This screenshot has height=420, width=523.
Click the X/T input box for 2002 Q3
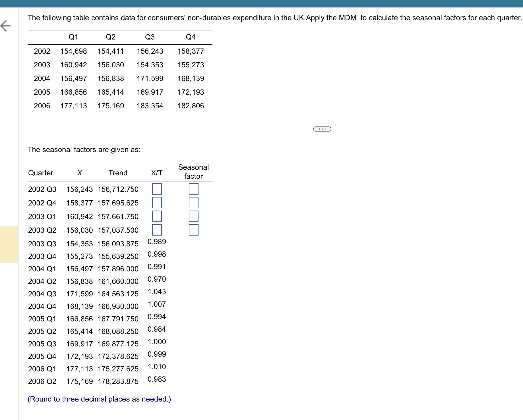click(x=158, y=189)
